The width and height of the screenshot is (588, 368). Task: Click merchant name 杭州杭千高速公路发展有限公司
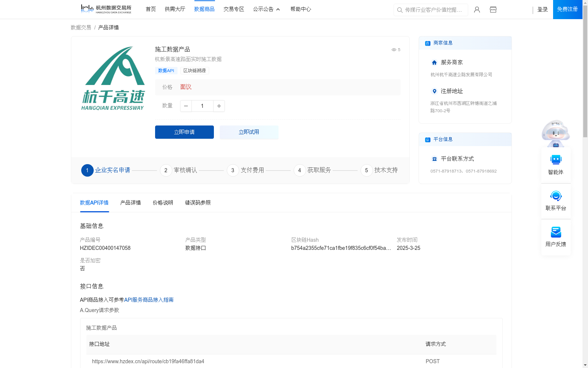[461, 75]
